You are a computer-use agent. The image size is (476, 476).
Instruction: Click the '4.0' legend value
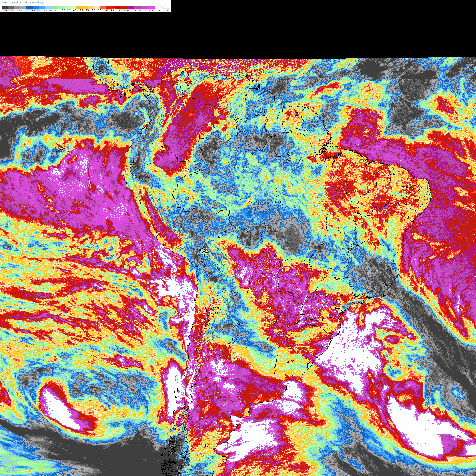point(51,10)
